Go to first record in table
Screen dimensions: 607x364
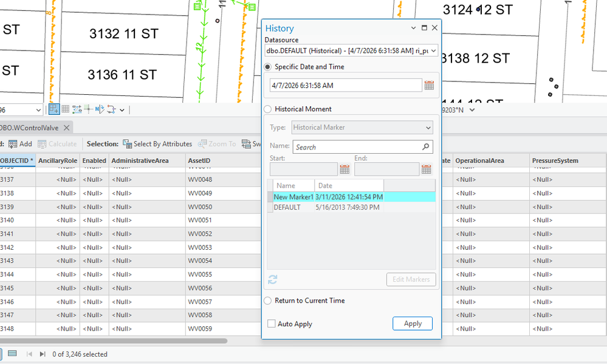[29, 354]
